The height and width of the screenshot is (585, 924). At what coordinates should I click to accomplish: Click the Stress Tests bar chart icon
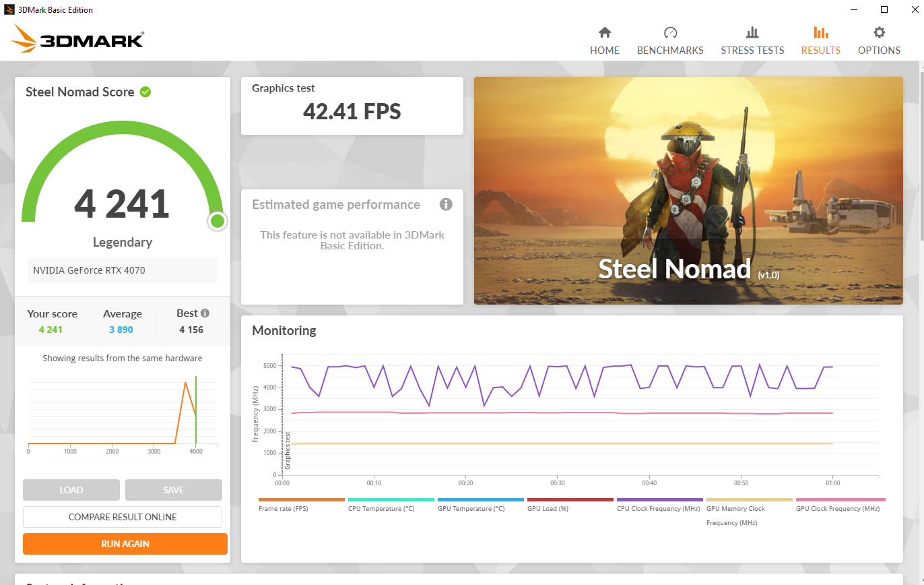pos(752,32)
